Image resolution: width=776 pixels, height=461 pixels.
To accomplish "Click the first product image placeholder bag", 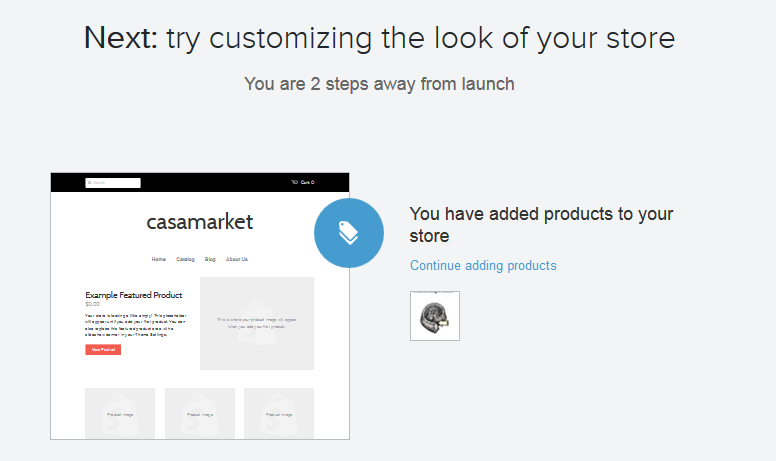I will [x=120, y=413].
